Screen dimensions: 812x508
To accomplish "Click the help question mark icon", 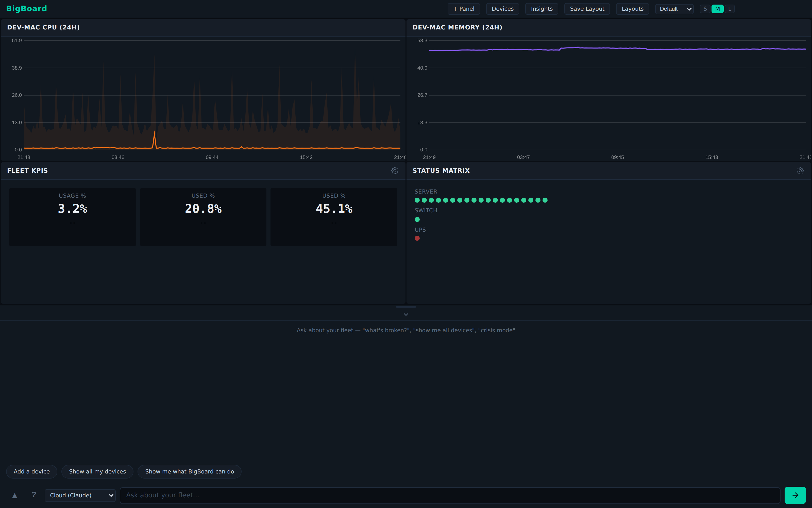I will [x=33, y=495].
